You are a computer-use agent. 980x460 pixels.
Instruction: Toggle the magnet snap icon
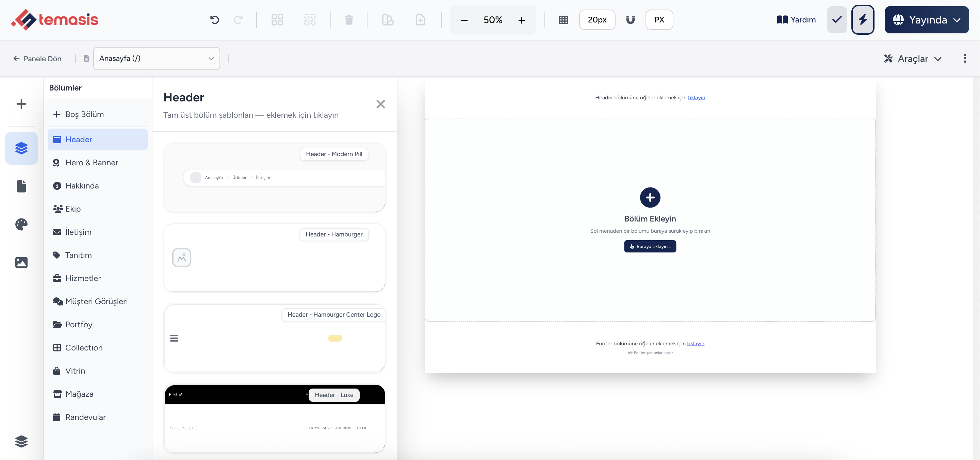pos(631,20)
